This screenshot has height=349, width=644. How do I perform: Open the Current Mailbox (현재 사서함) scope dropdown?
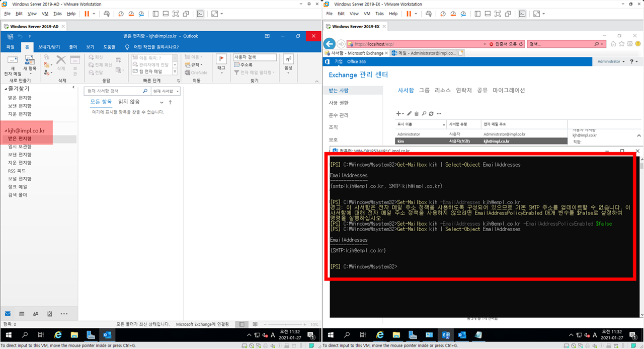[166, 91]
